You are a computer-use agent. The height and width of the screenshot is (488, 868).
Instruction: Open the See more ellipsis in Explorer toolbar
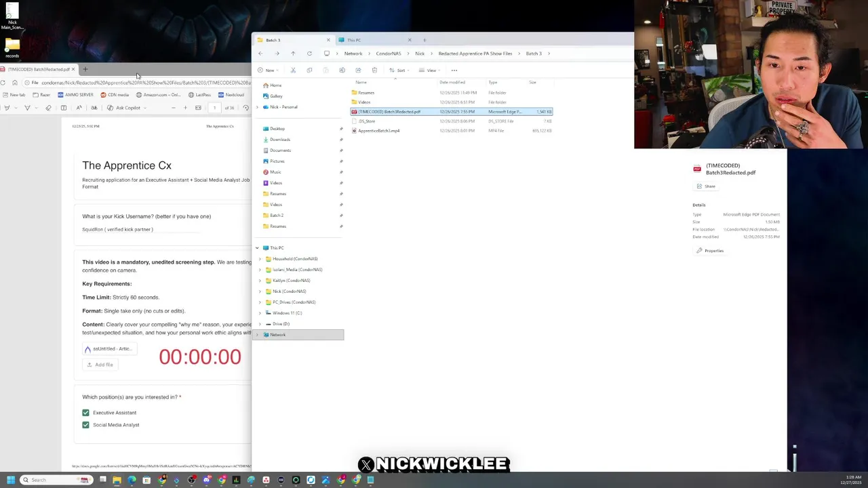pyautogui.click(x=454, y=70)
